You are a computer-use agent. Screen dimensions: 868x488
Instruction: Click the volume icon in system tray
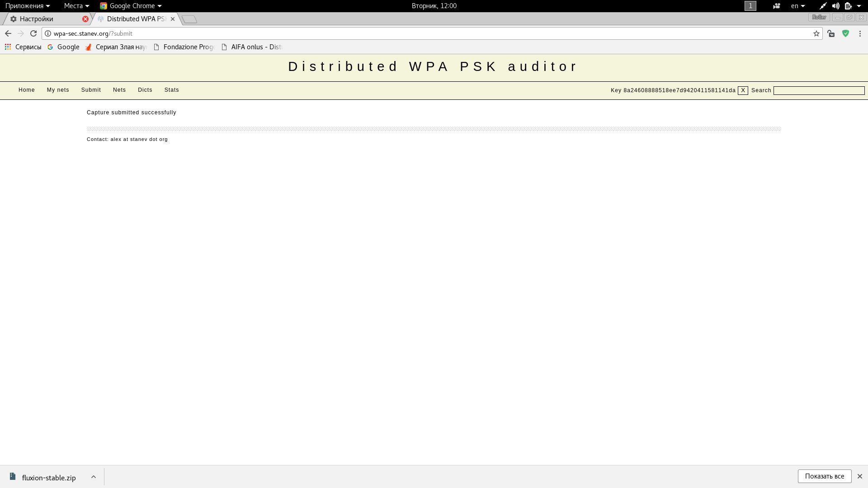(x=835, y=6)
